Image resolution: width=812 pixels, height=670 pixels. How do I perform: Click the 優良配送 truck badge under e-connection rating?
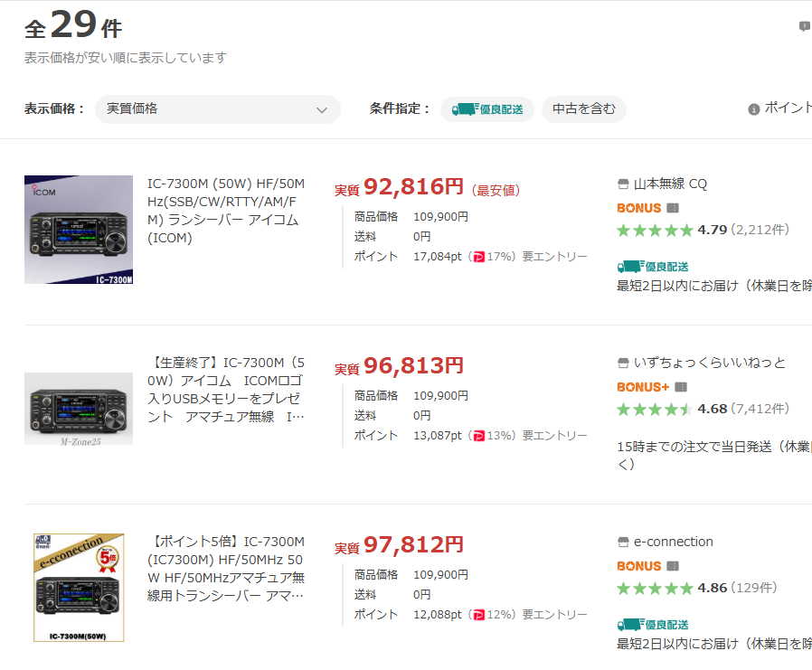[653, 625]
